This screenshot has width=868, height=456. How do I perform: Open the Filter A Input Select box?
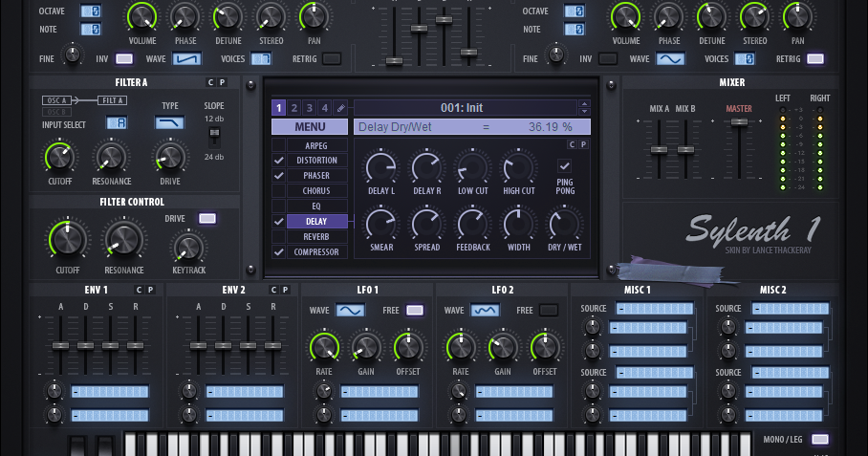pos(117,123)
